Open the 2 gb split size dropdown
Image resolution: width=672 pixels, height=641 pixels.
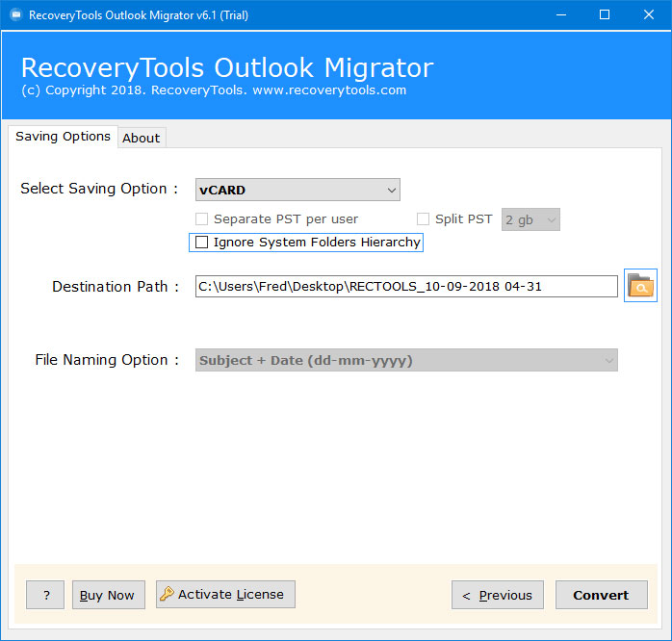[x=530, y=219]
